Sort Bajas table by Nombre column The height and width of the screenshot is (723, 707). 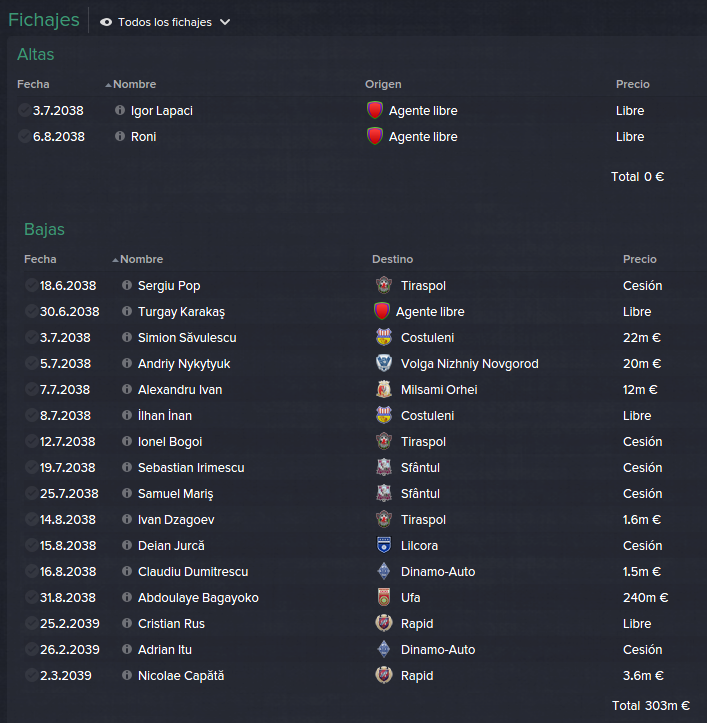pyautogui.click(x=141, y=259)
